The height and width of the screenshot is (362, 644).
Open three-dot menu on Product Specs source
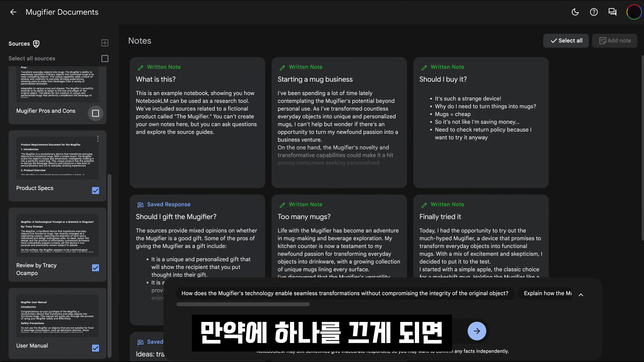click(98, 139)
